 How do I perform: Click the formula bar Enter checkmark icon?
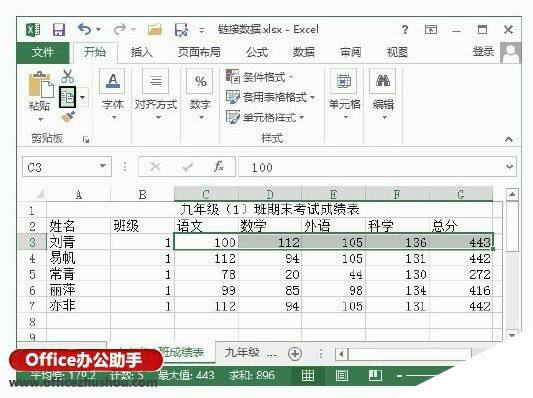187,167
